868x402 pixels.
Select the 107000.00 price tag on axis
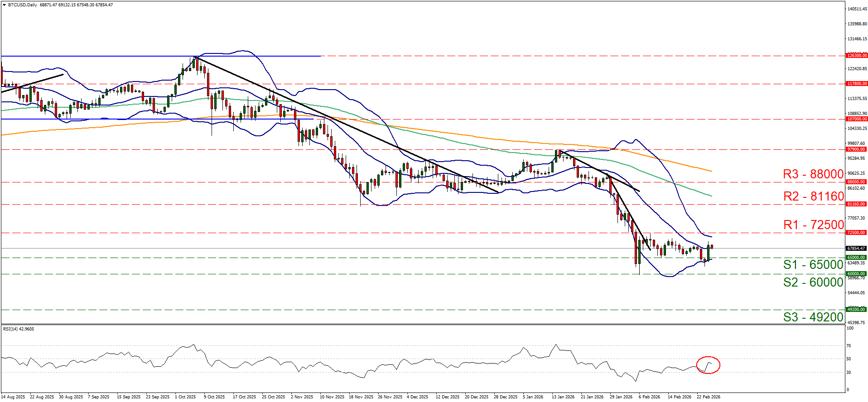coord(856,119)
